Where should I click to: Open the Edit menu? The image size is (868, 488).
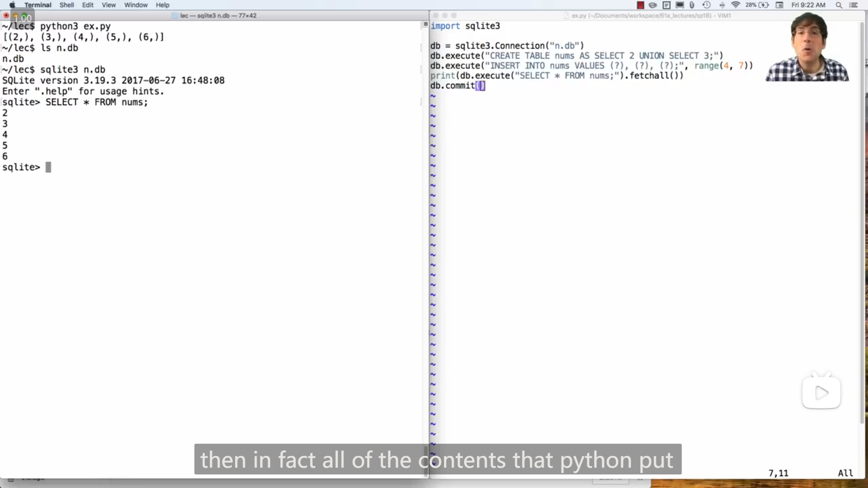[88, 5]
